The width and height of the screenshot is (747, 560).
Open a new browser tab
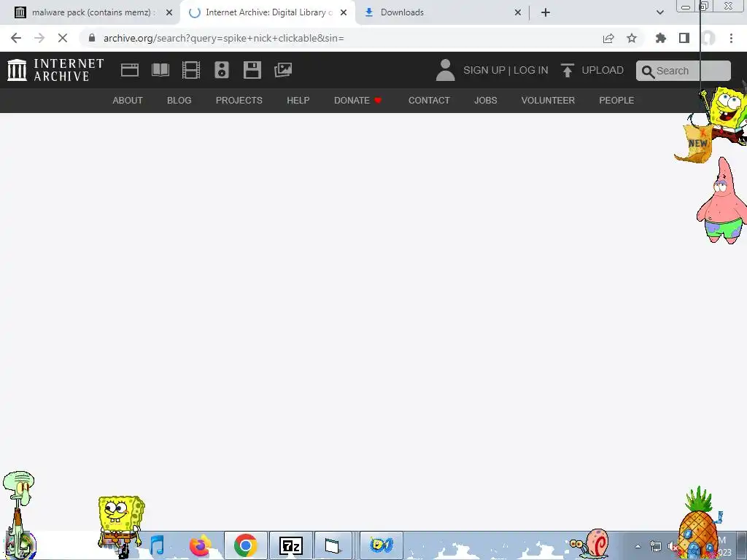tap(546, 12)
